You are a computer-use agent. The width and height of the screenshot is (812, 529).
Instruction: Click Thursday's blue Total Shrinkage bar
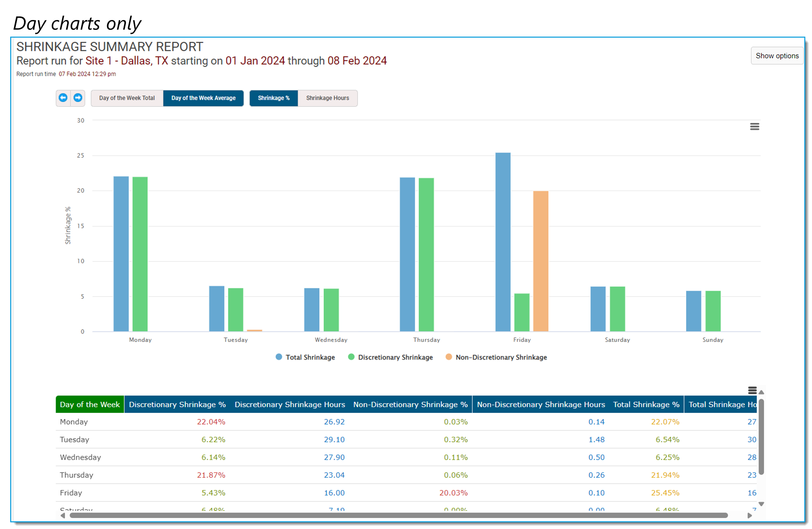point(408,255)
